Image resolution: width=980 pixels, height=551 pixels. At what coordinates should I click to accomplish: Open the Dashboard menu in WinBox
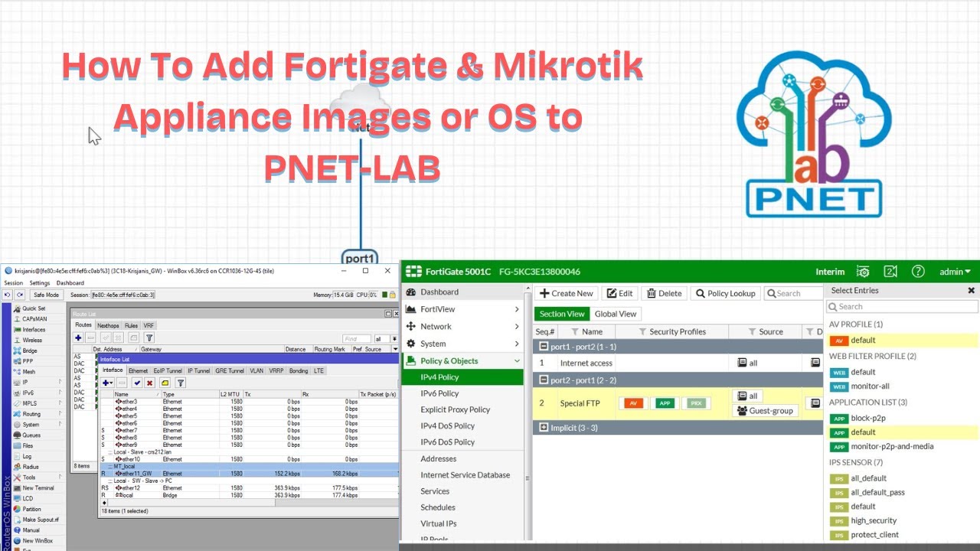pos(70,283)
